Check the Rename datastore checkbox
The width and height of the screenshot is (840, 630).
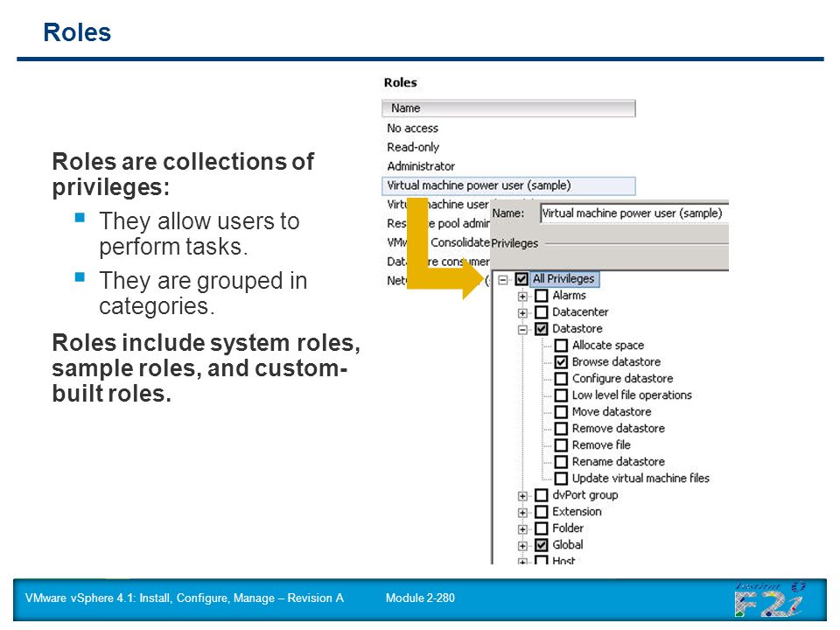click(x=561, y=462)
